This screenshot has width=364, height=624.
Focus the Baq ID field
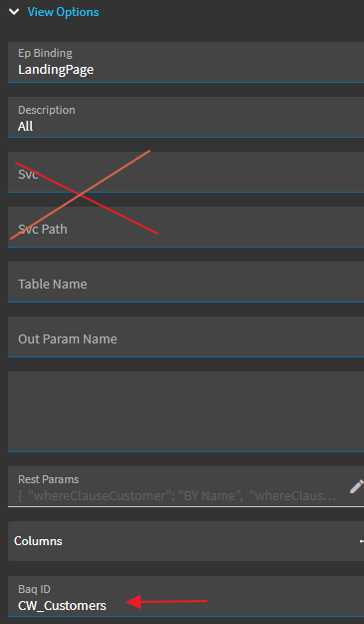[x=185, y=596]
